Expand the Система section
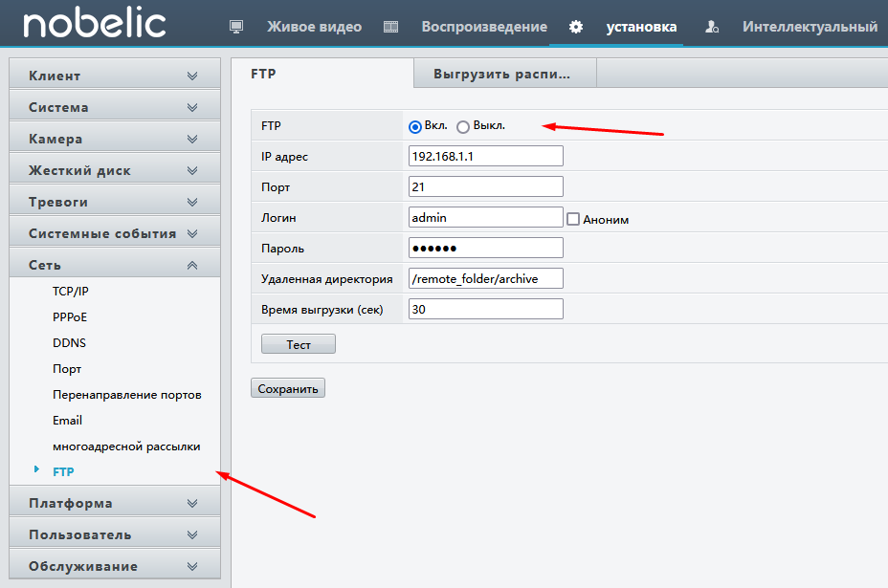888x588 pixels. coord(115,107)
